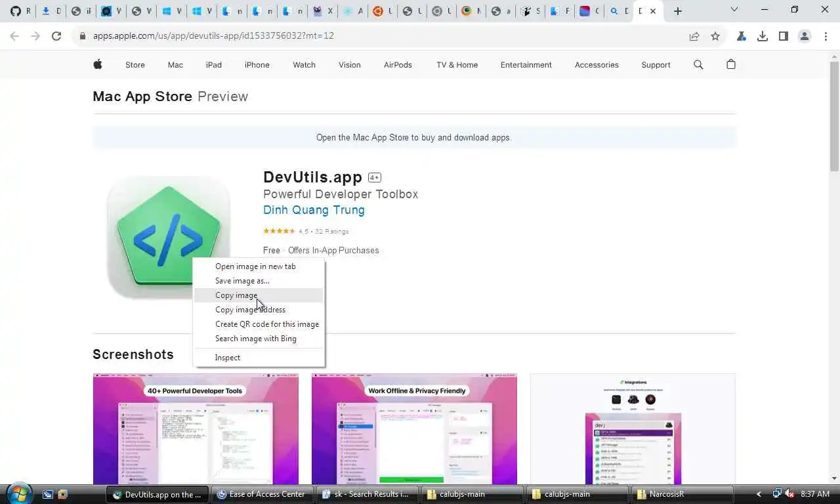Click the 'Mac App Store' heading link
This screenshot has width=840, height=504.
(x=142, y=96)
